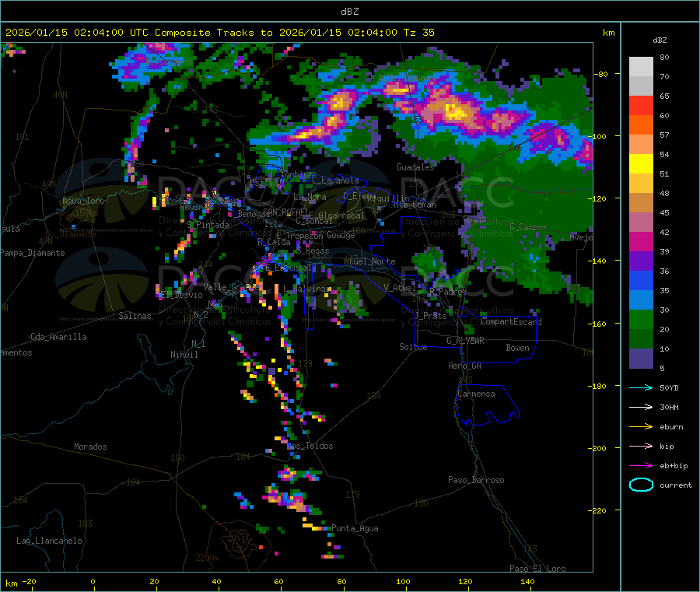This screenshot has width=700, height=592.
Task: Click the 'Pampa_Diamante' map label
Action: 32,253
